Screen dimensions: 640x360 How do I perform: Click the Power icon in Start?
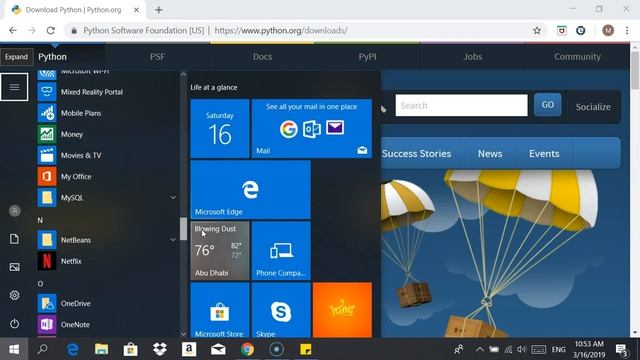coord(14,324)
